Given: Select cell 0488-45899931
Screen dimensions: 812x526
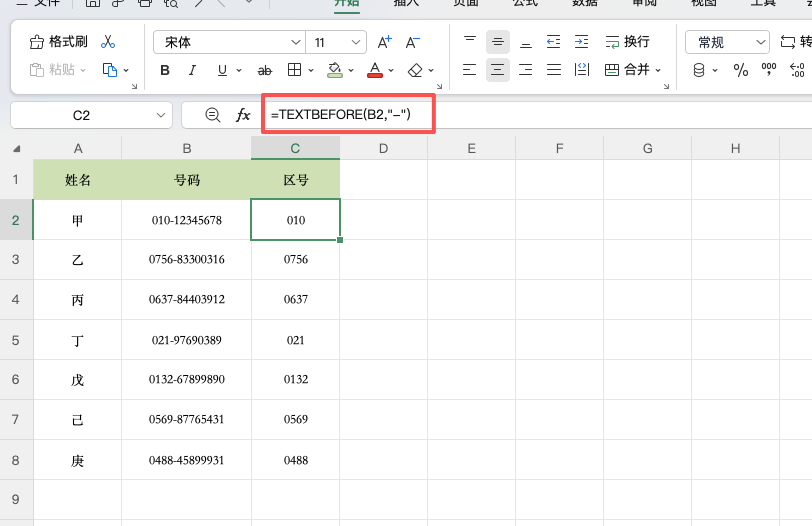Looking at the screenshot, I should point(186,460).
